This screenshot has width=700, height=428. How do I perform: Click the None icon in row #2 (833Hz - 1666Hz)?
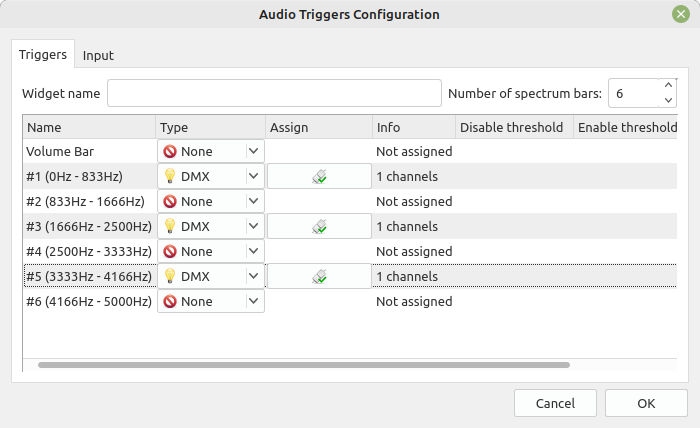coord(170,202)
